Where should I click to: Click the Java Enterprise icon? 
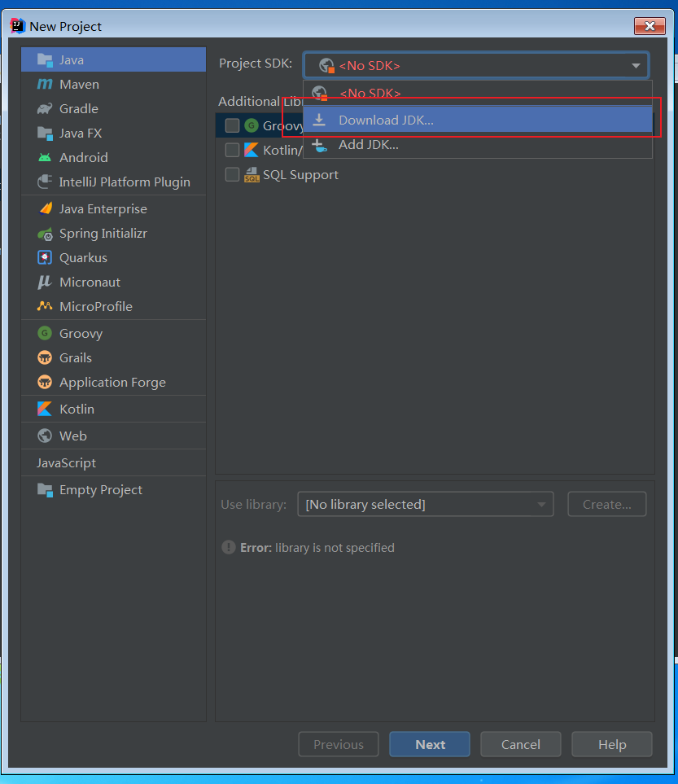coord(45,209)
